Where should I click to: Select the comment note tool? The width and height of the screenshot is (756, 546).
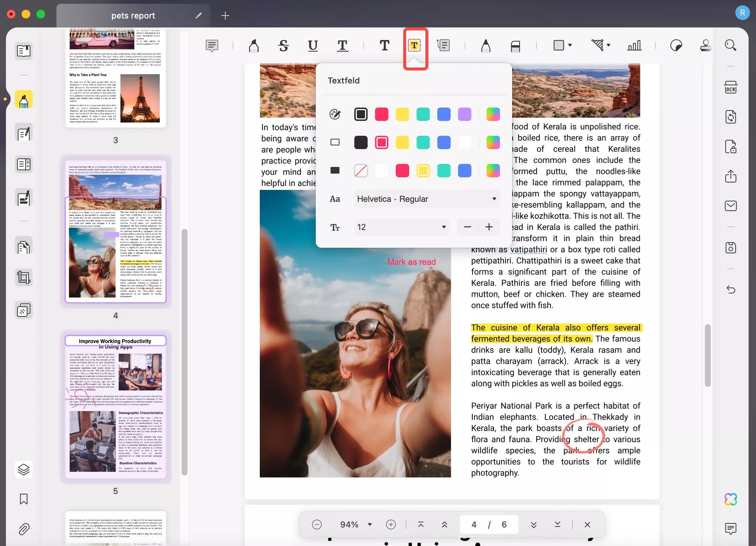click(212, 46)
